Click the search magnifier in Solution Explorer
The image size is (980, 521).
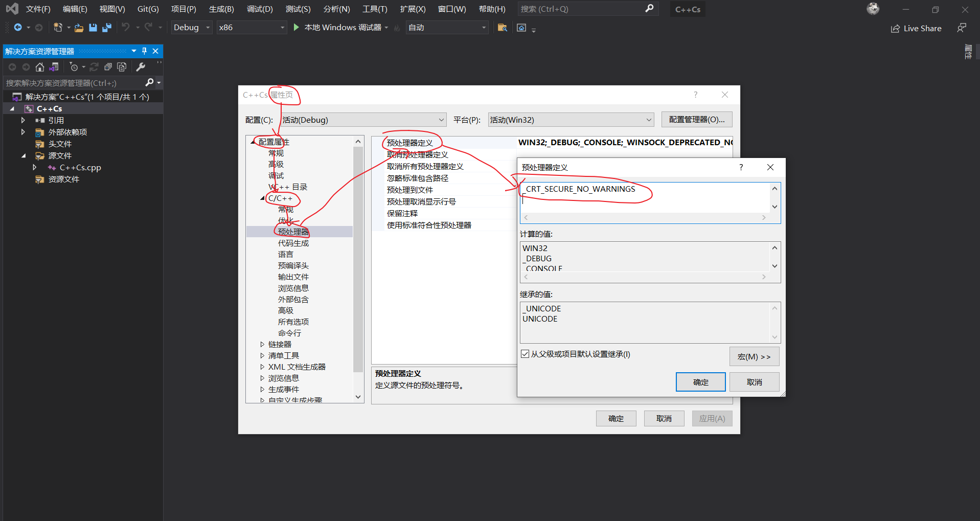(149, 82)
